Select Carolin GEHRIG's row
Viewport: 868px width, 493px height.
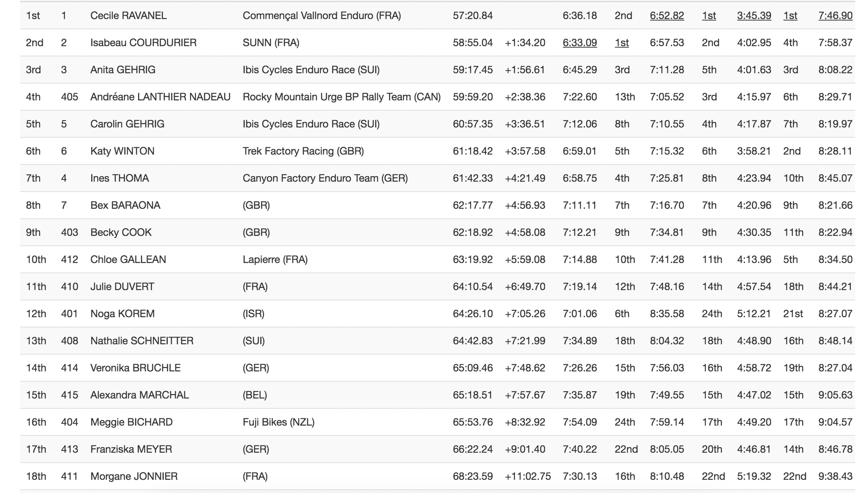tap(127, 124)
